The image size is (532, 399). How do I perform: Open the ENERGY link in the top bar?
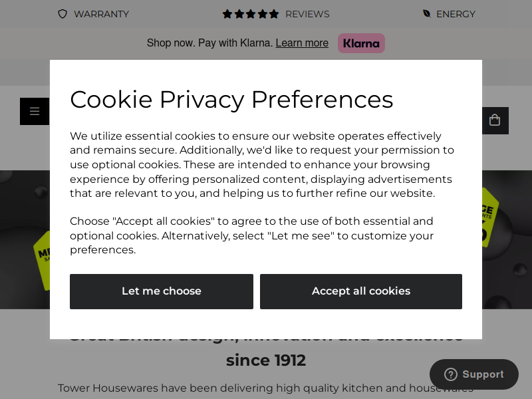click(x=456, y=14)
